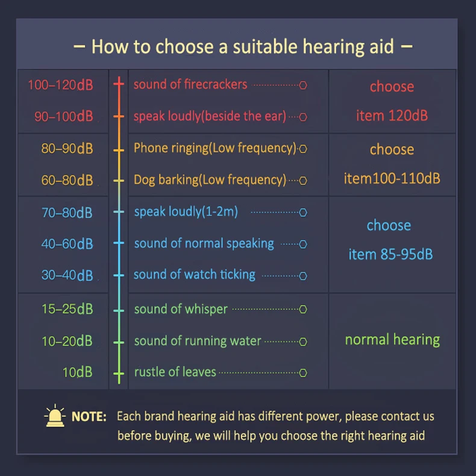Click the green normal hearing text
Image resolution: width=476 pixels, height=476 pixels.
tap(392, 340)
